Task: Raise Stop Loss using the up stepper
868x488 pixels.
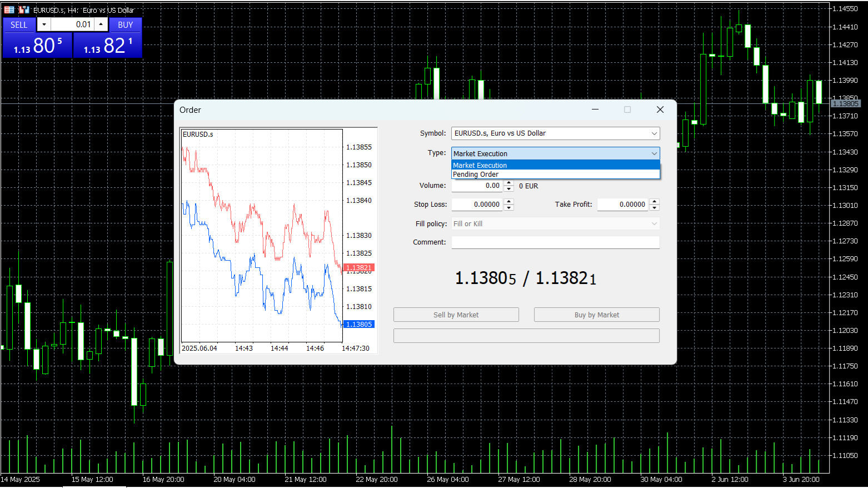Action: click(508, 201)
